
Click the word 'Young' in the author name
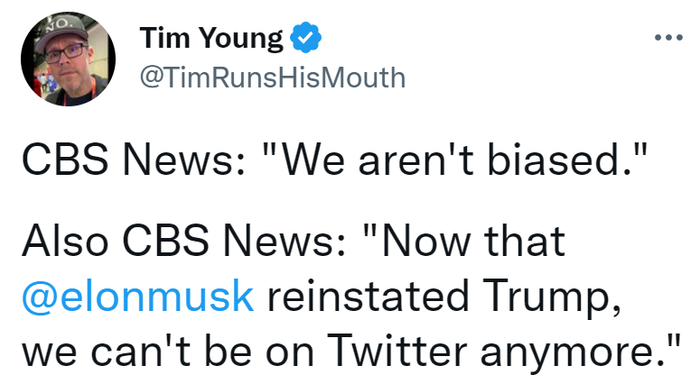241,39
